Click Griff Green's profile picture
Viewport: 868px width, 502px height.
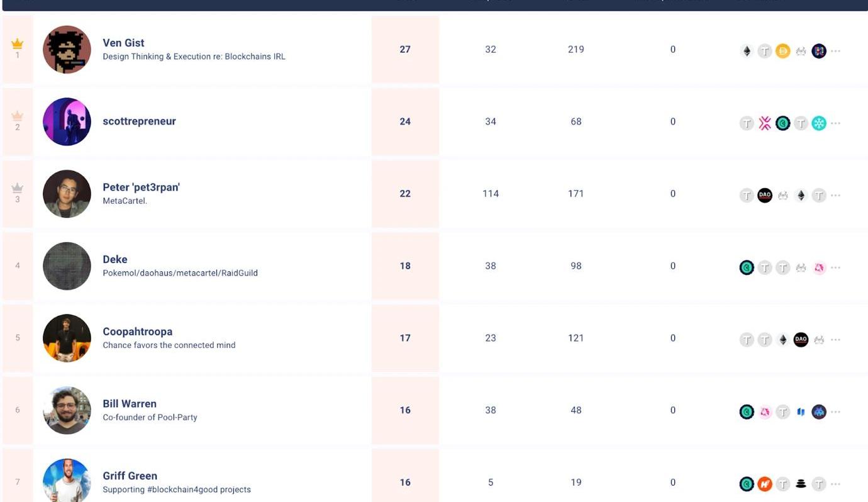tap(67, 481)
